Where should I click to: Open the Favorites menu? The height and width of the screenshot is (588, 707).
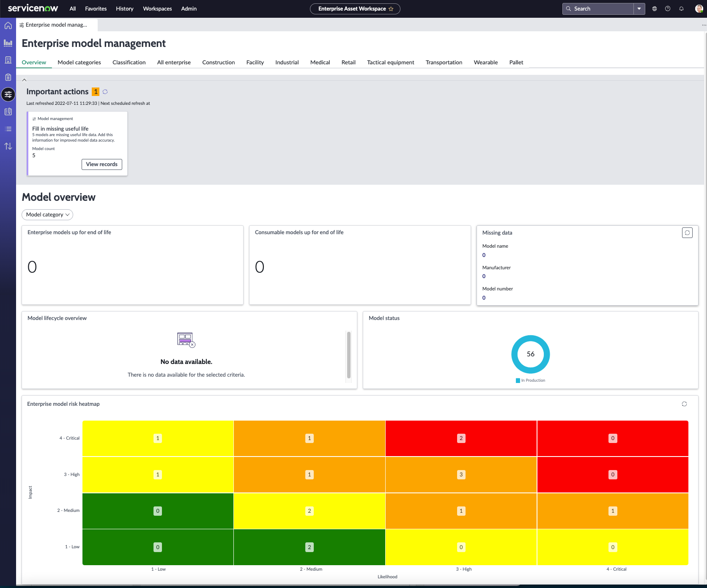96,9
